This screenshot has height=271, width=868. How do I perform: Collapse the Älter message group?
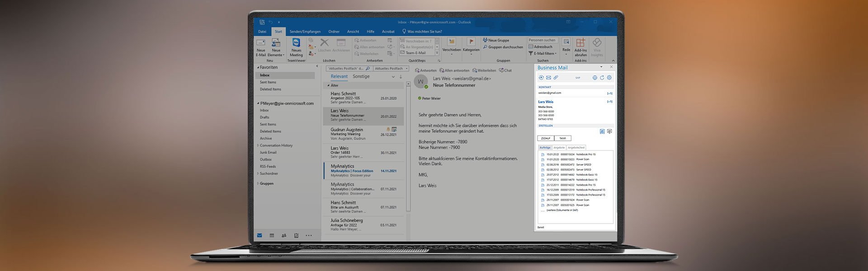click(329, 85)
